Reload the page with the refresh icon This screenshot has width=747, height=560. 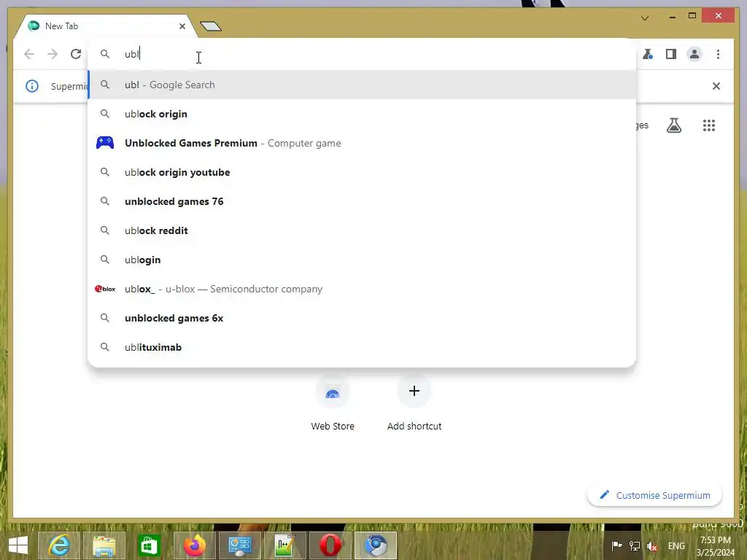76,54
